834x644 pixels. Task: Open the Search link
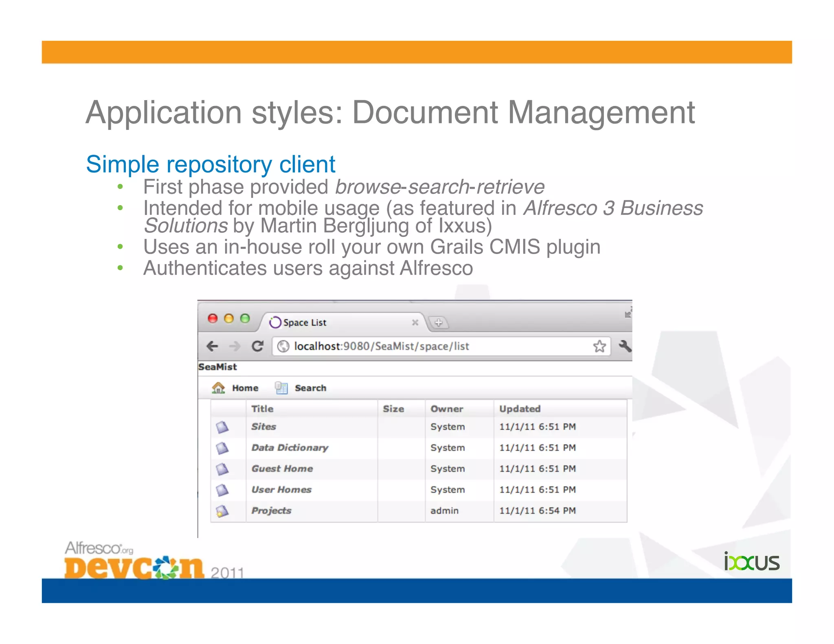(310, 388)
